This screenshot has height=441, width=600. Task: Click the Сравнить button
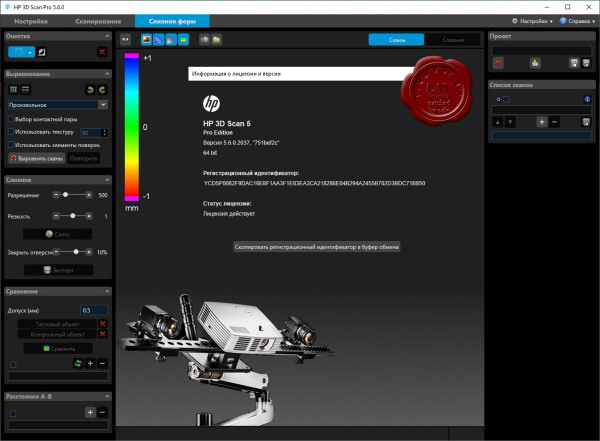tap(58, 349)
